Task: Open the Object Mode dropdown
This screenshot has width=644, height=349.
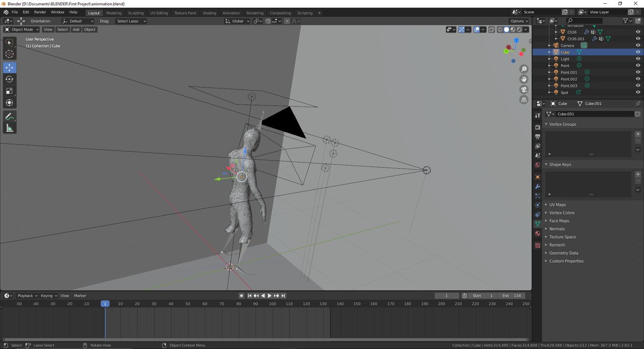Action: coord(22,29)
